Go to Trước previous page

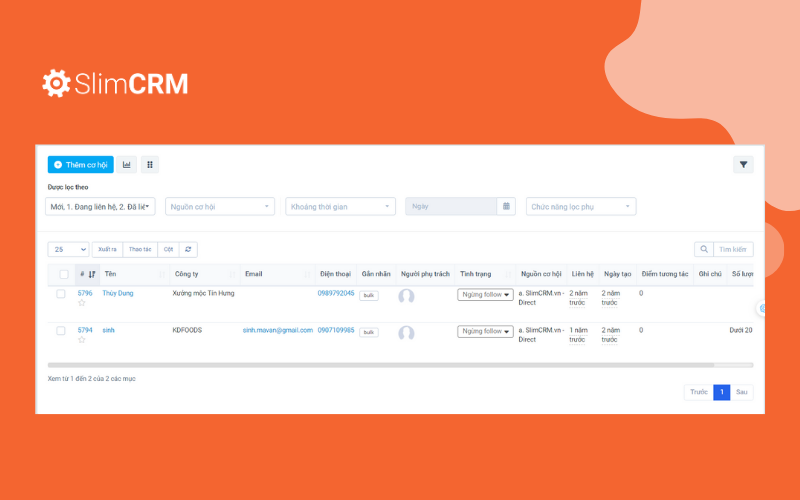pyautogui.click(x=698, y=392)
